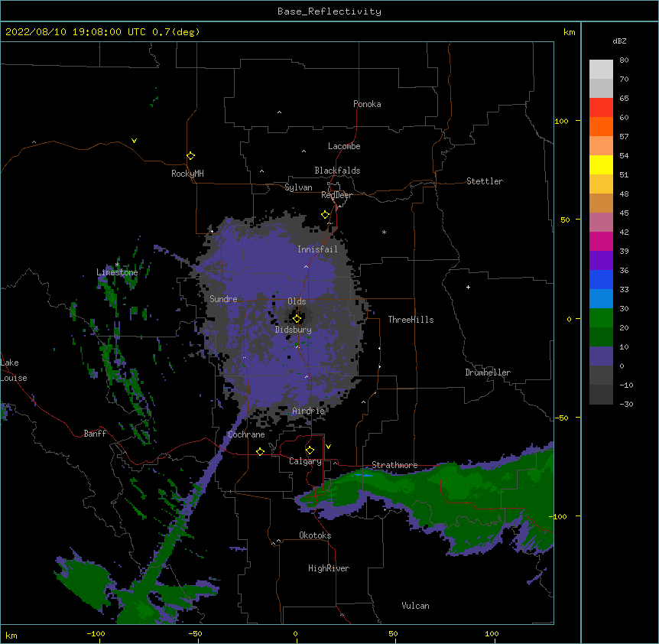This screenshot has width=659, height=644.
Task: Click the -50 tick on the right axis
Action: click(x=561, y=418)
